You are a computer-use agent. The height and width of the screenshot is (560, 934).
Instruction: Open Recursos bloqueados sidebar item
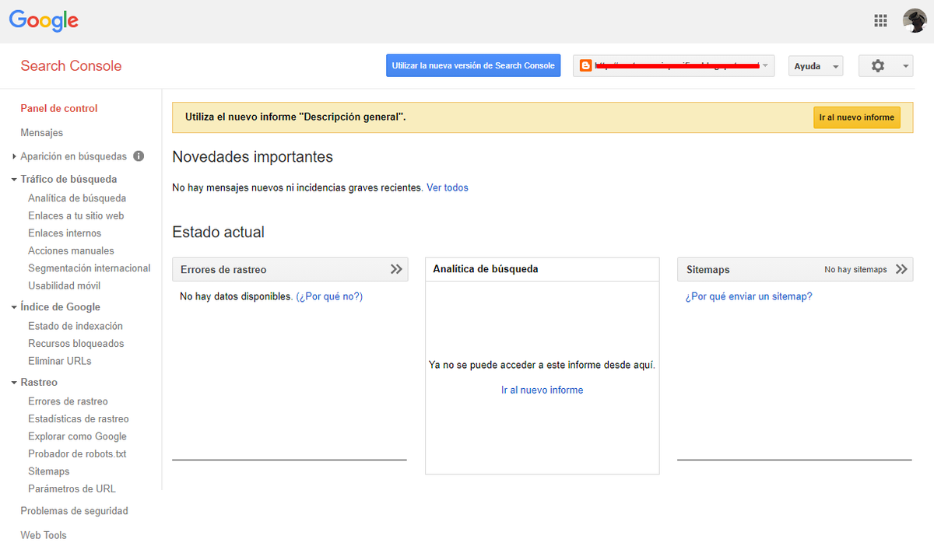point(76,344)
